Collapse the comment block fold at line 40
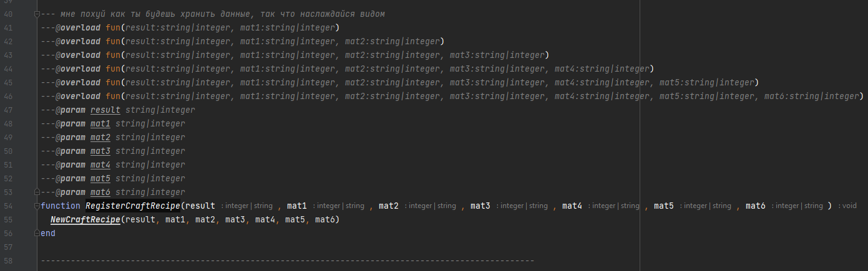868x271 pixels. click(37, 14)
